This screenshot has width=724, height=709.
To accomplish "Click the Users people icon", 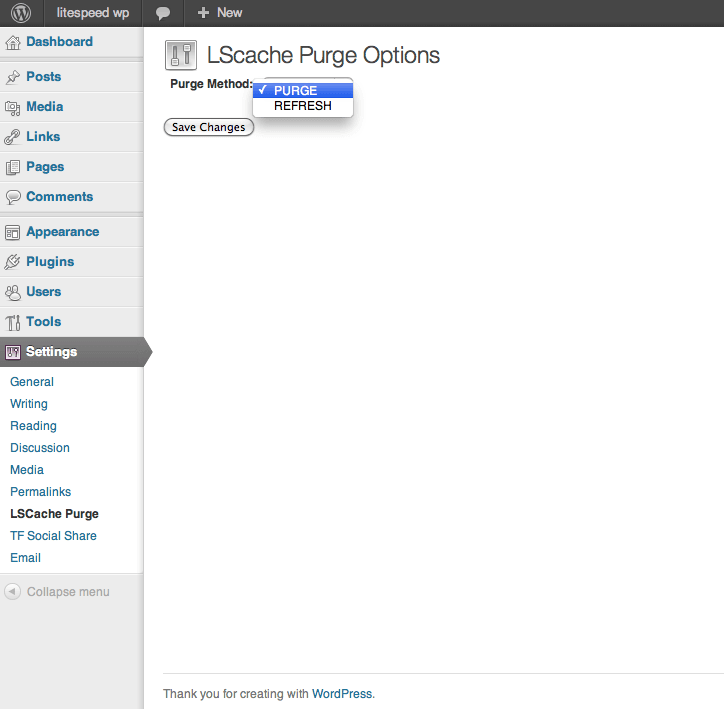I will pos(13,292).
